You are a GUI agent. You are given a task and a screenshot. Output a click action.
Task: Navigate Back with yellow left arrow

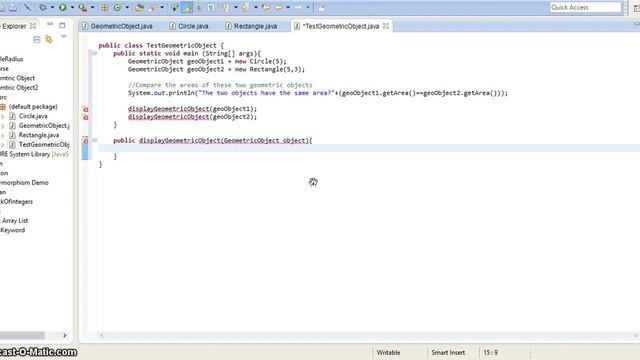pyautogui.click(x=278, y=7)
